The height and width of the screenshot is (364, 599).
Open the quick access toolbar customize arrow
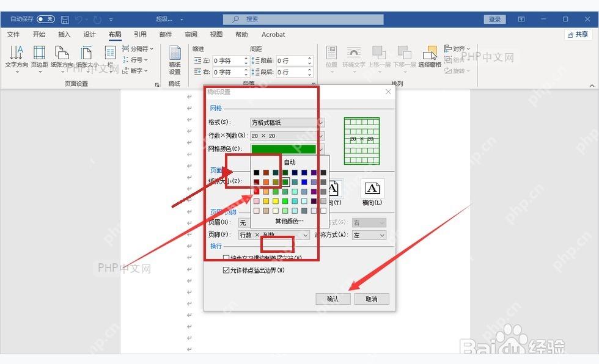point(111,19)
